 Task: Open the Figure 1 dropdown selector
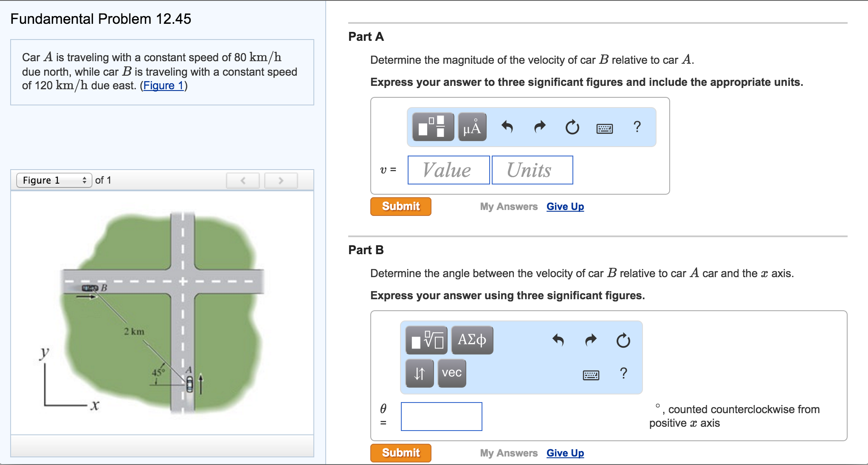point(54,180)
